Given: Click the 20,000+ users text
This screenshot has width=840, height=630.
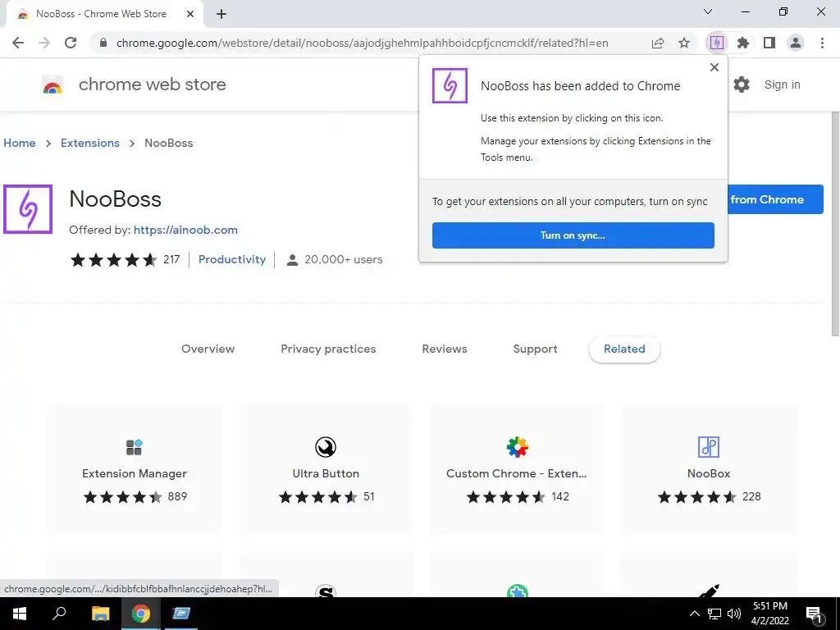Looking at the screenshot, I should (x=344, y=259).
